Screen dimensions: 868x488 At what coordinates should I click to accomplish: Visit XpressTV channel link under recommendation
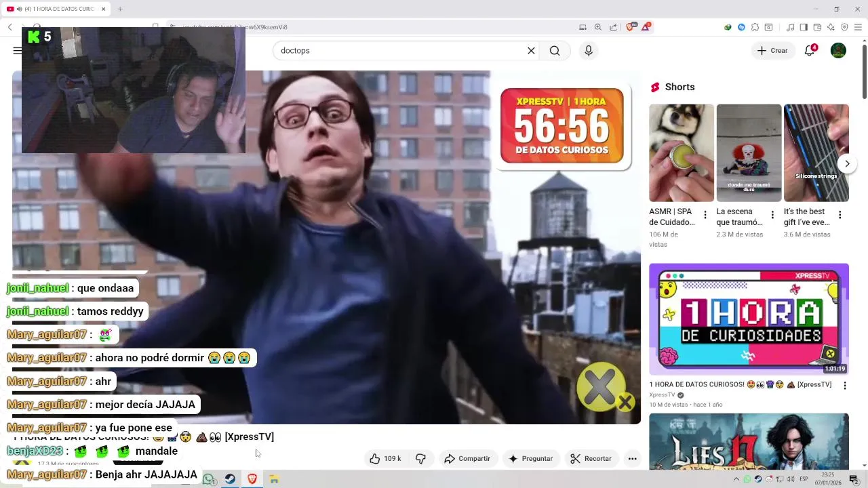662,395
